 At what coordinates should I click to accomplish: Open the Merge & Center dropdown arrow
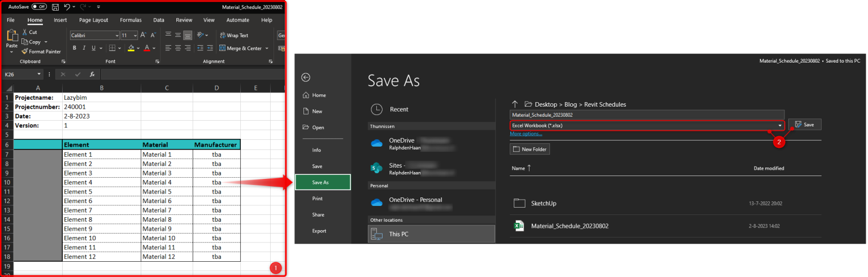267,49
